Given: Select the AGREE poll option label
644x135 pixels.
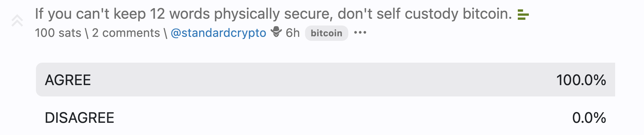Looking at the screenshot, I should (x=68, y=80).
